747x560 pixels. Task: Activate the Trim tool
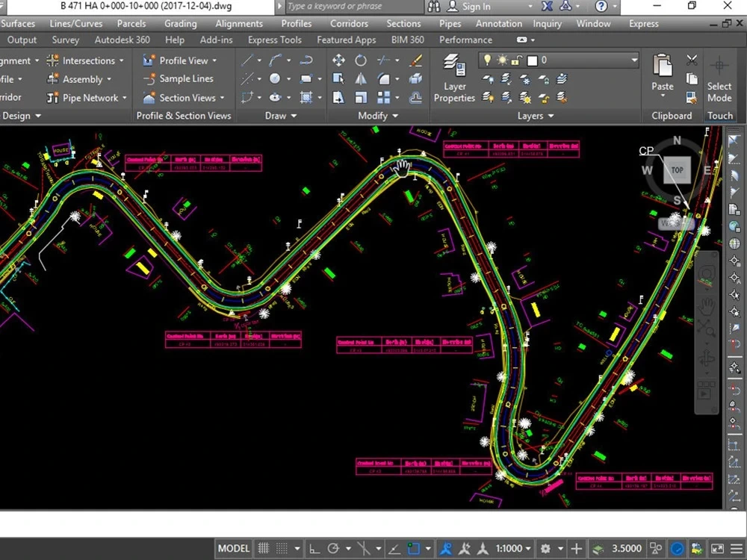[383, 60]
